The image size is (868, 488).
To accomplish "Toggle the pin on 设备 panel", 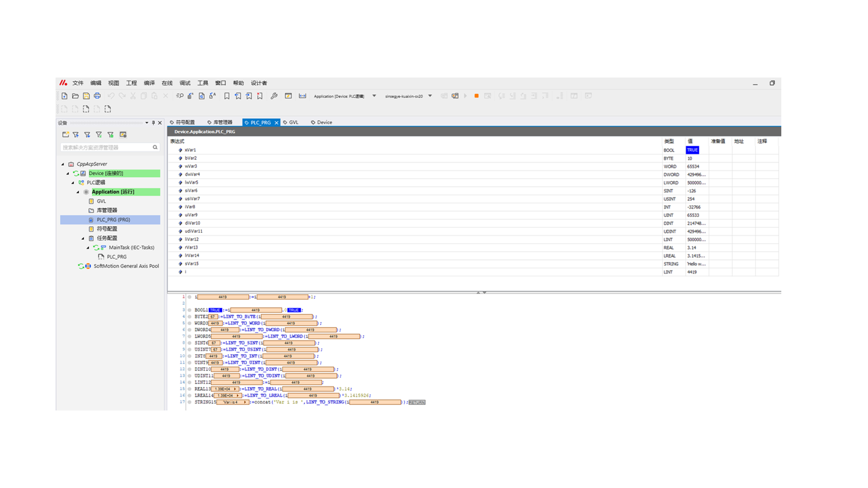I will (153, 122).
